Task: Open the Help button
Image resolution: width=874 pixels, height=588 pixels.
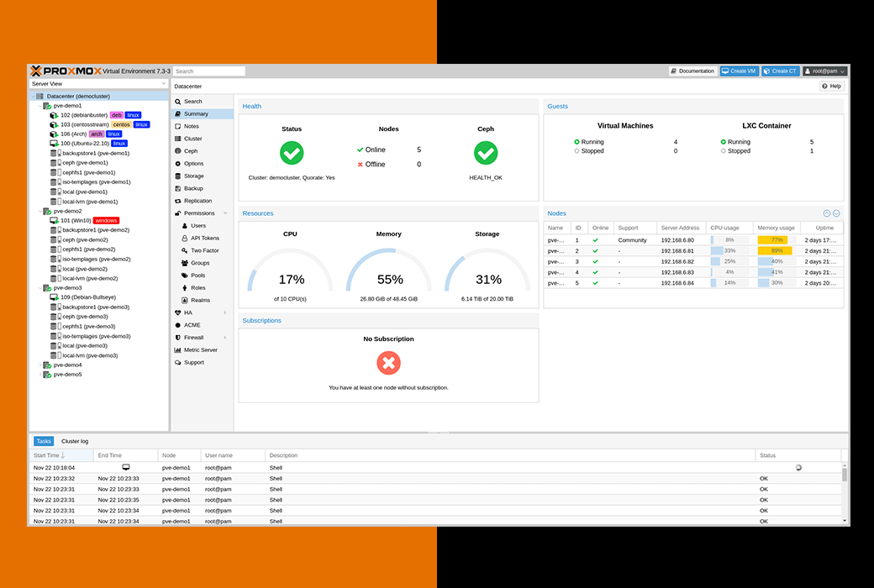Action: point(832,87)
